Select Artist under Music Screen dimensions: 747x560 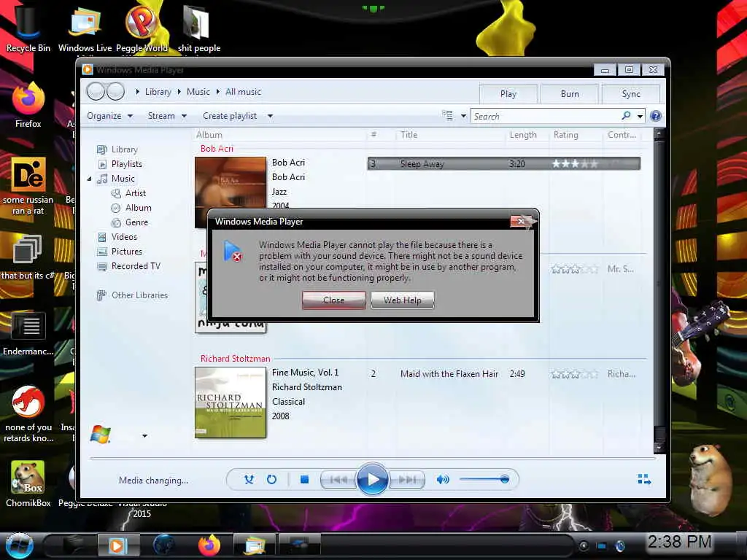[135, 192]
